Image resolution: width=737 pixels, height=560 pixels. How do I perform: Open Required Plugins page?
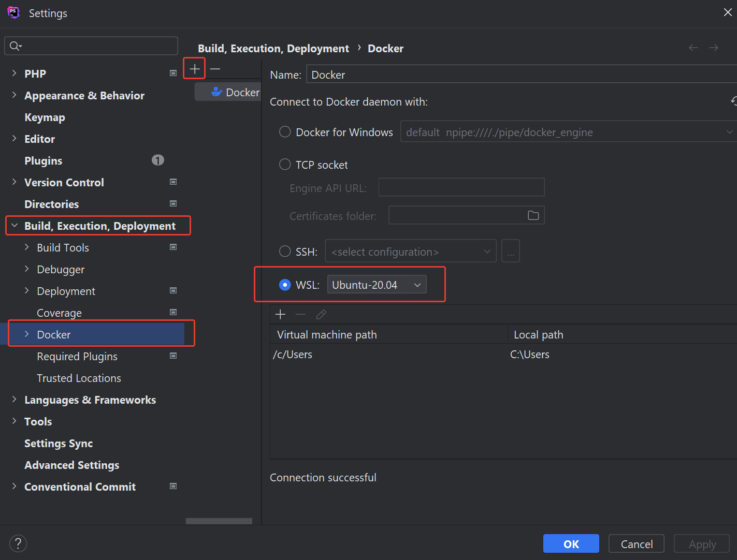click(77, 357)
